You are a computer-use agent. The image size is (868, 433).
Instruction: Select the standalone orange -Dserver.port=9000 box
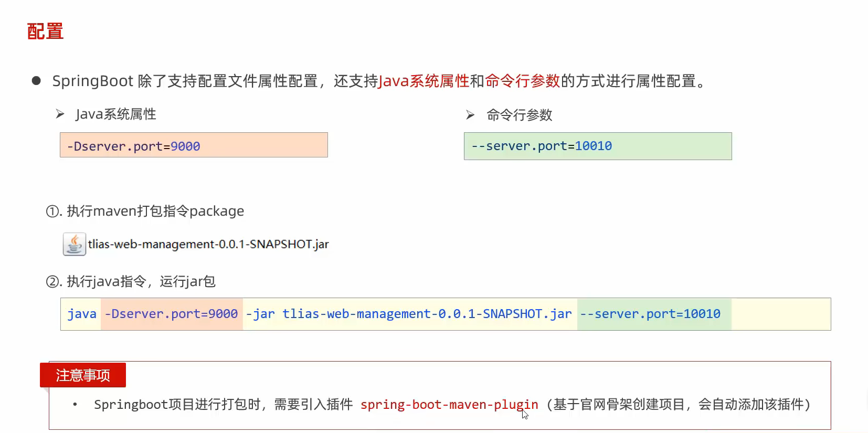coord(194,145)
